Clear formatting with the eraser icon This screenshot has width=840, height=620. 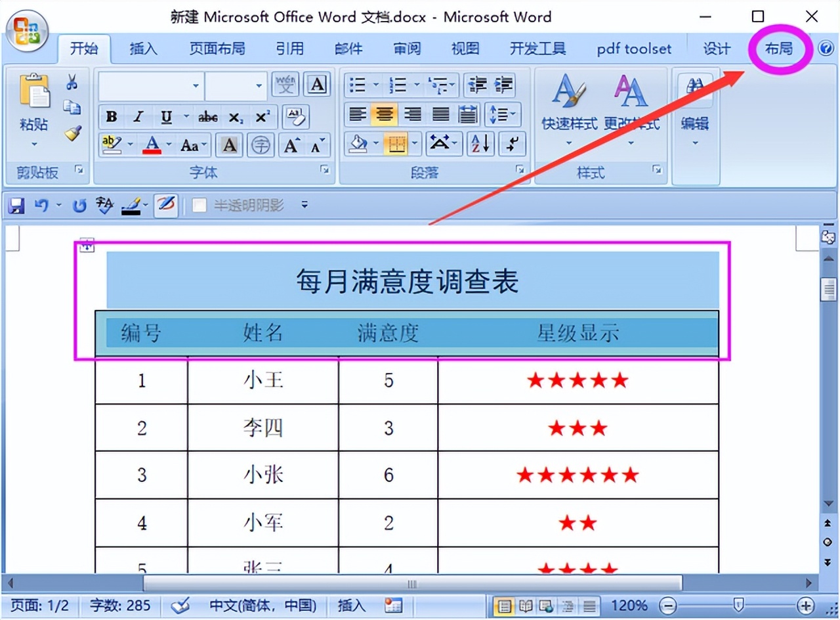(x=296, y=118)
